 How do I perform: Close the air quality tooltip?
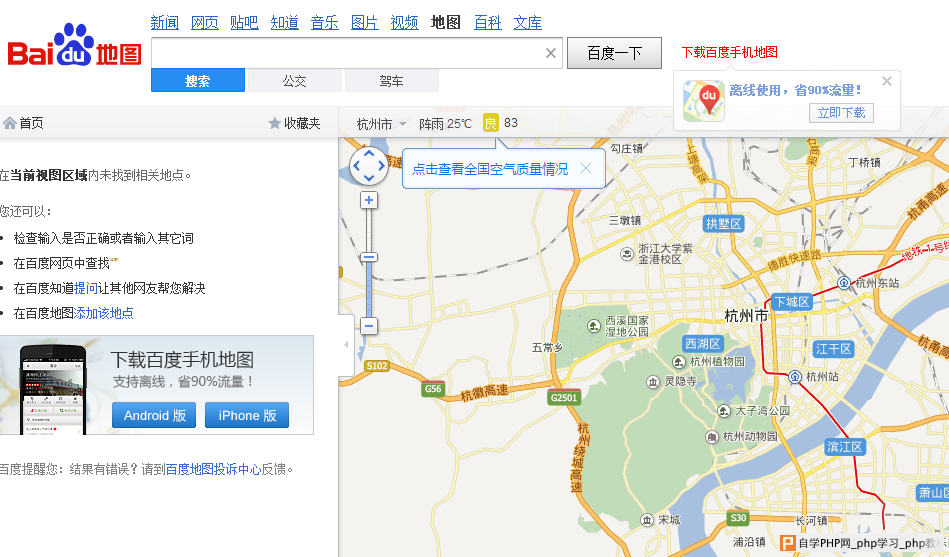586,168
